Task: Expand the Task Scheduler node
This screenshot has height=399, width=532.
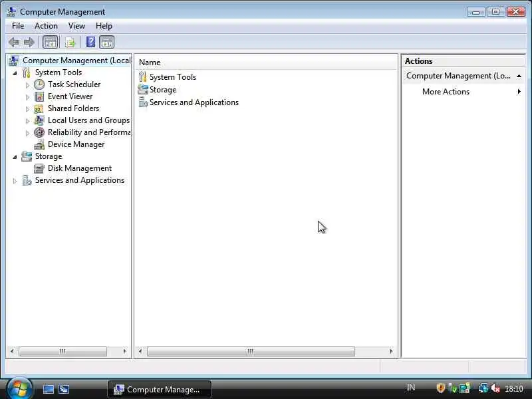Action: 27,85
